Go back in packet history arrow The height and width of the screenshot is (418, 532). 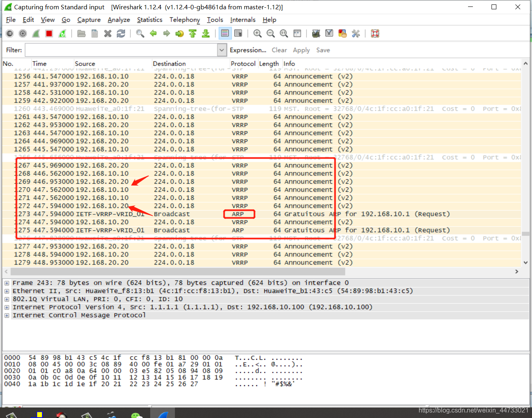(x=153, y=34)
